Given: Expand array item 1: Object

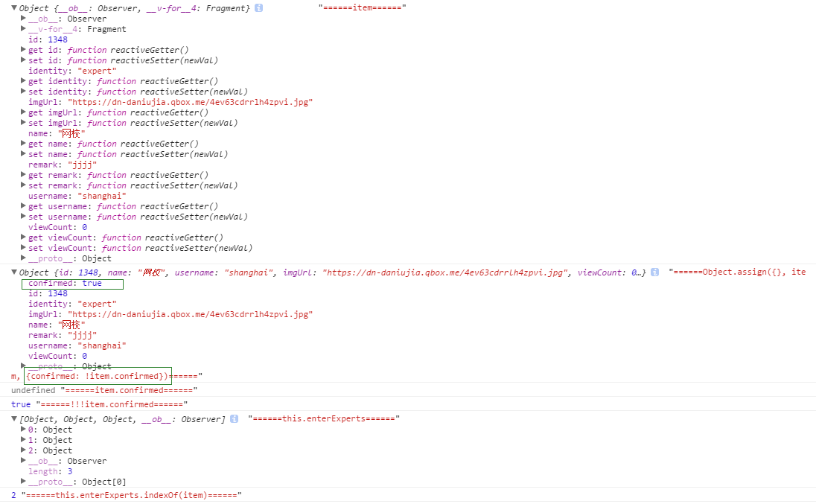Looking at the screenshot, I should (x=23, y=440).
